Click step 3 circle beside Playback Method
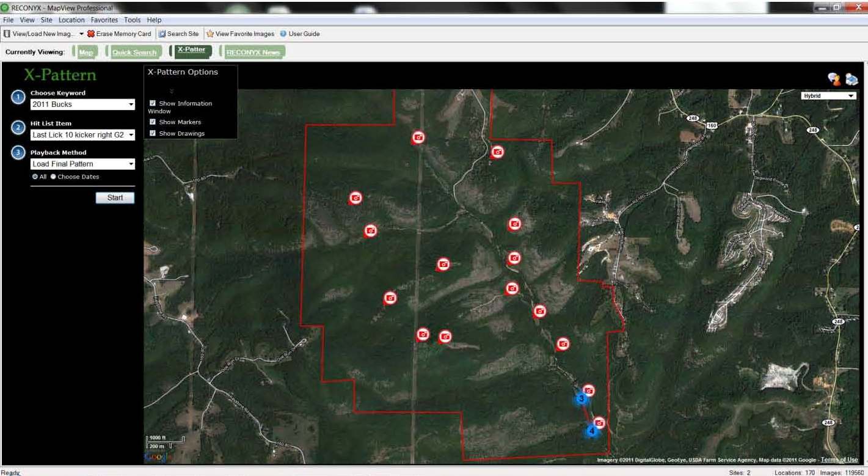 [18, 153]
